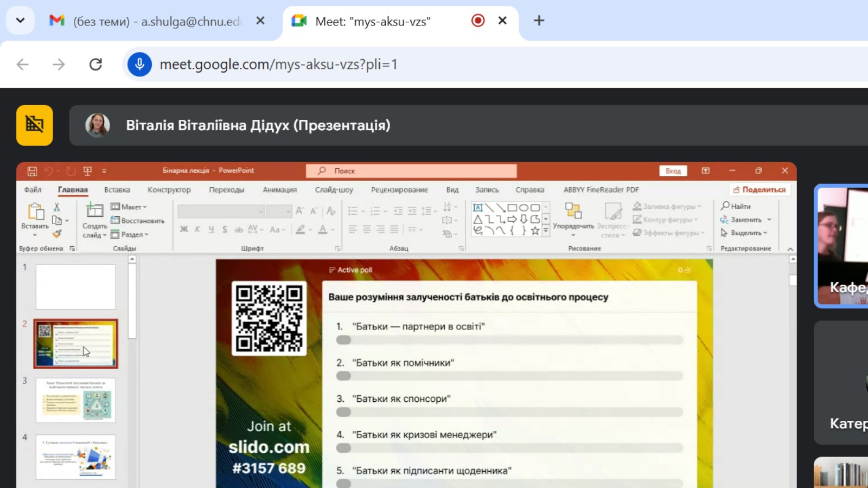Expand the Выделить select dropdown
This screenshot has height=488, width=868.
pos(744,233)
